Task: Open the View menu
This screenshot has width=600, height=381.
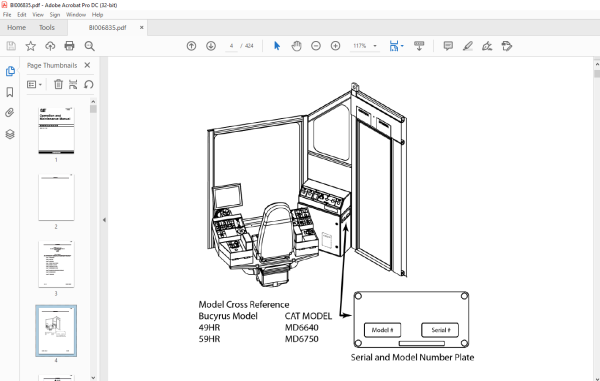Action: click(x=38, y=15)
